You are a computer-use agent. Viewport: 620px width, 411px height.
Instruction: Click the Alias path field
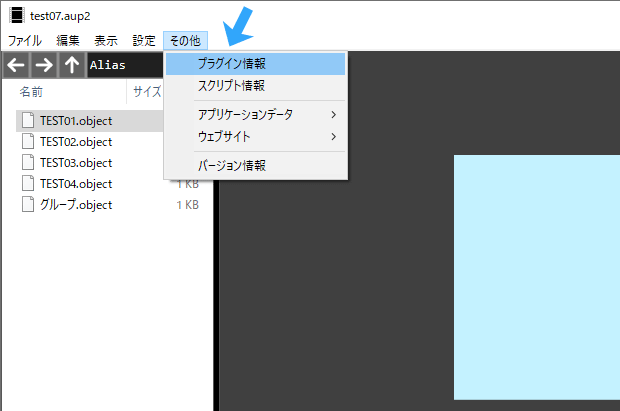123,66
